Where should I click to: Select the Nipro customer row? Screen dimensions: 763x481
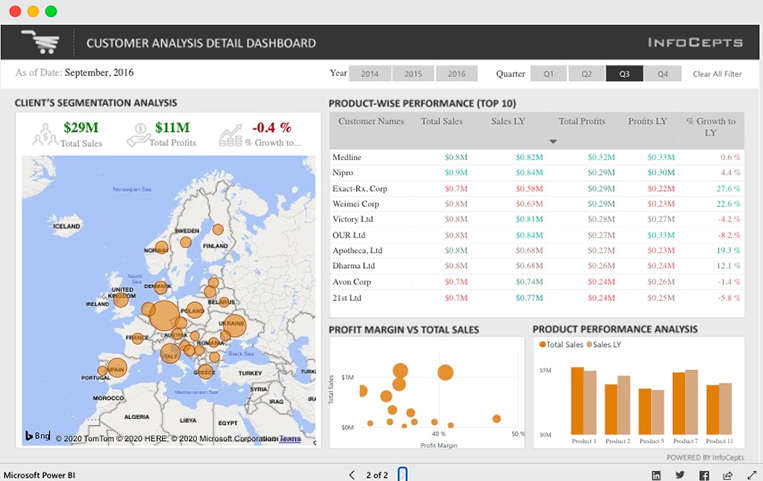pyautogui.click(x=537, y=172)
